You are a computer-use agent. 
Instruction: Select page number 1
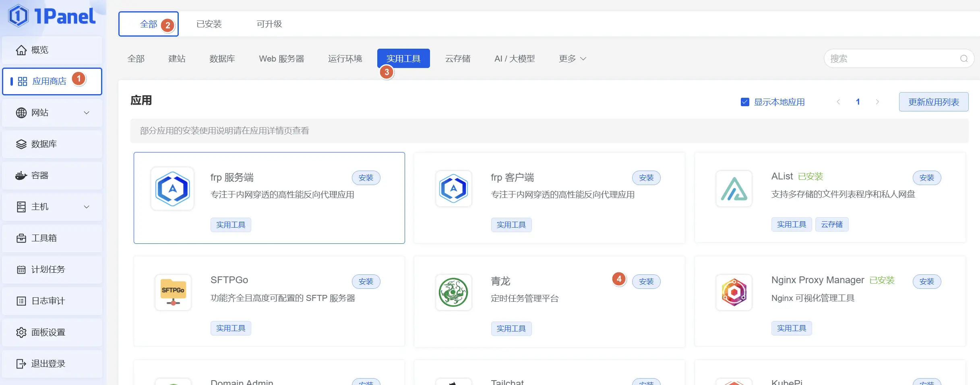pos(858,102)
